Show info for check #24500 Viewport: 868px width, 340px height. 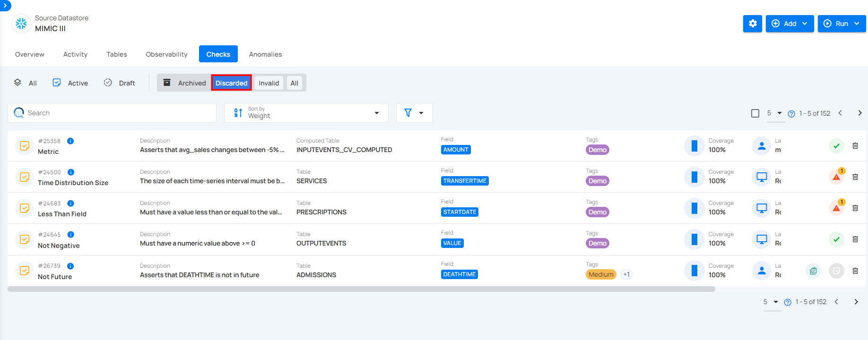coord(71,172)
